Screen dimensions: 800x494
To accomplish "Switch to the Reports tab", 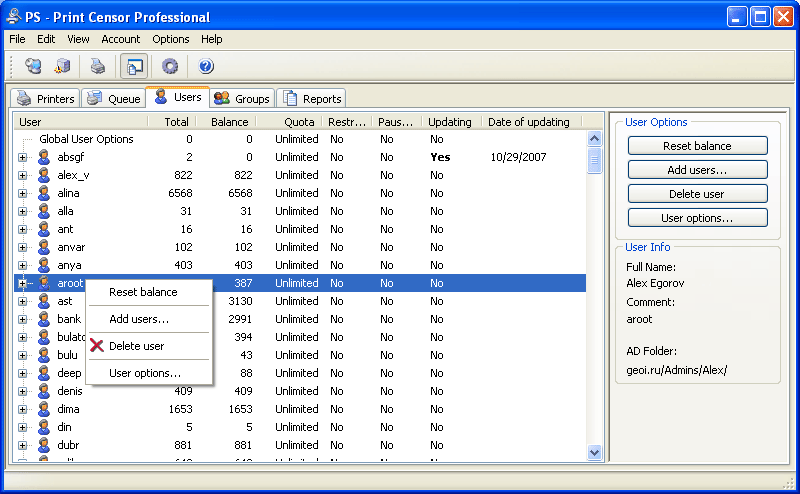I will 312,98.
